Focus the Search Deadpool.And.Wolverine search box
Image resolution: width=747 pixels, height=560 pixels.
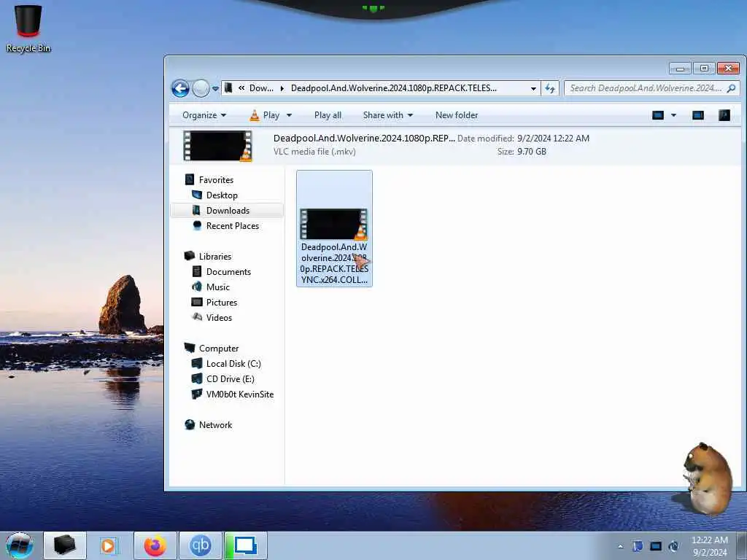[646, 88]
